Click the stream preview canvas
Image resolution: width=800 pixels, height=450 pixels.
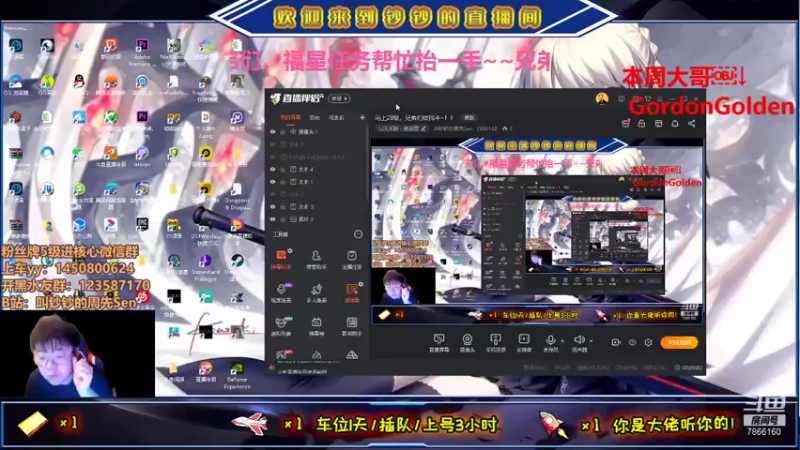pos(537,231)
